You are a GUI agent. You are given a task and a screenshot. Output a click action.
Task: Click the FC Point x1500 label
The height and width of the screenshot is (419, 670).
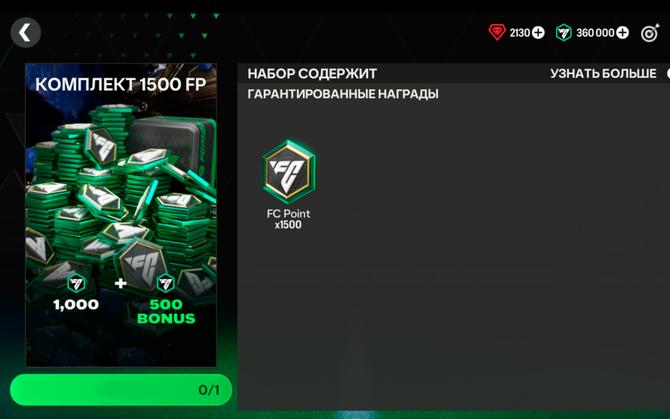[288, 219]
